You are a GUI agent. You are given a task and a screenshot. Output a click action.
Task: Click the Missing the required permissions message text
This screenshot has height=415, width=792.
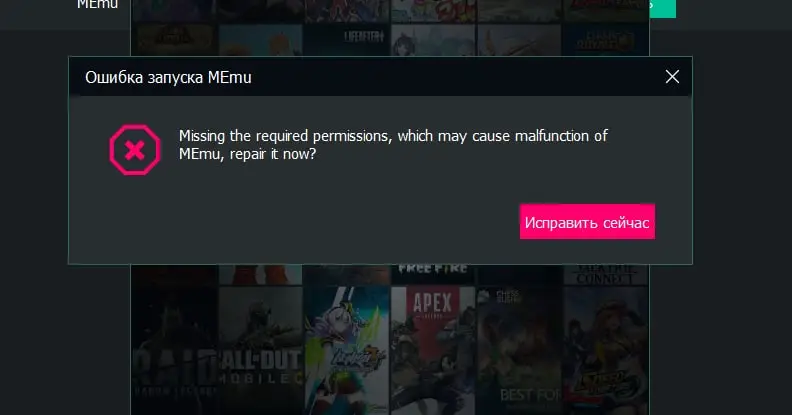[393, 145]
